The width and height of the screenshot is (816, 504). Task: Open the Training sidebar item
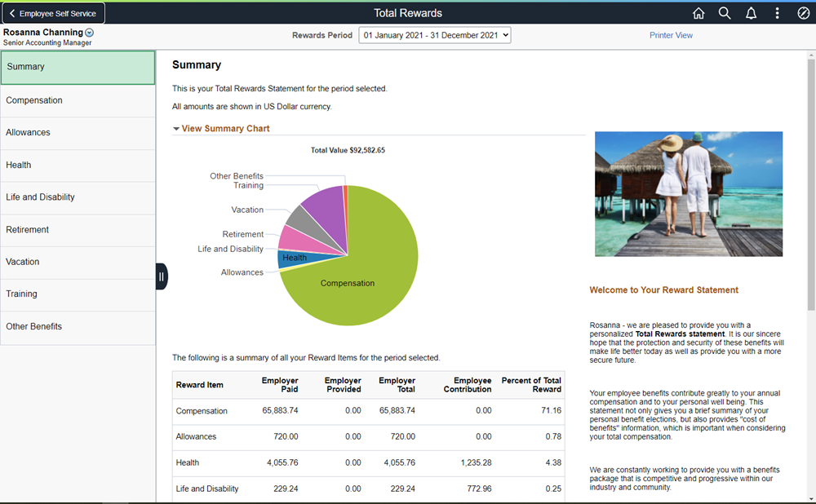[78, 294]
